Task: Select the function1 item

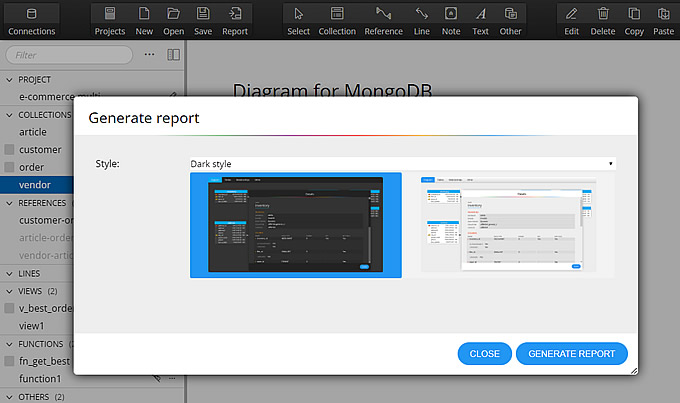Action: [40, 379]
